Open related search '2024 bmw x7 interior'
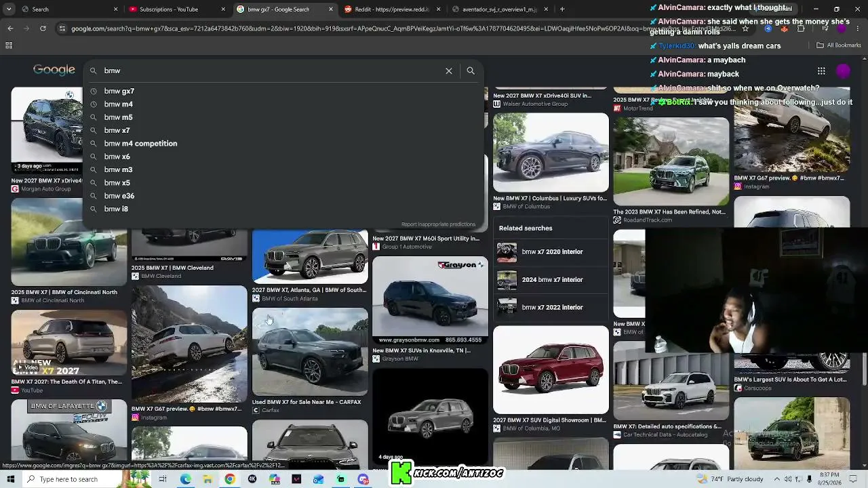868x488 pixels. point(550,279)
